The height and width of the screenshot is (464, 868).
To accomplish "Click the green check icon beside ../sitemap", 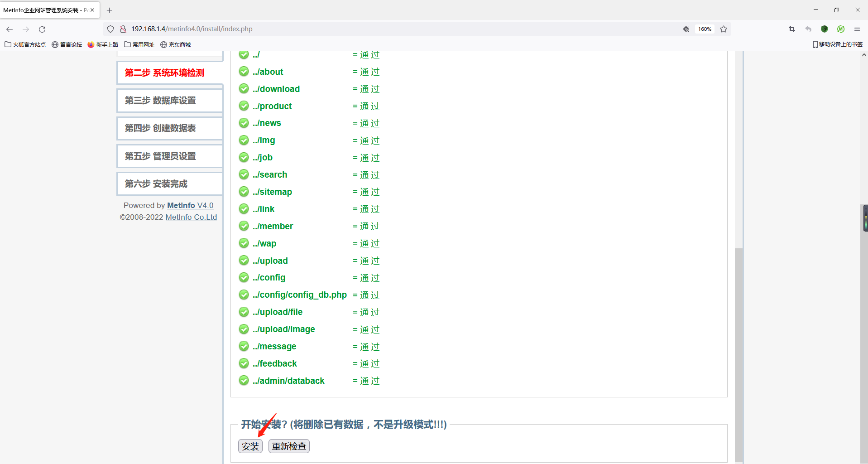I will (x=244, y=192).
